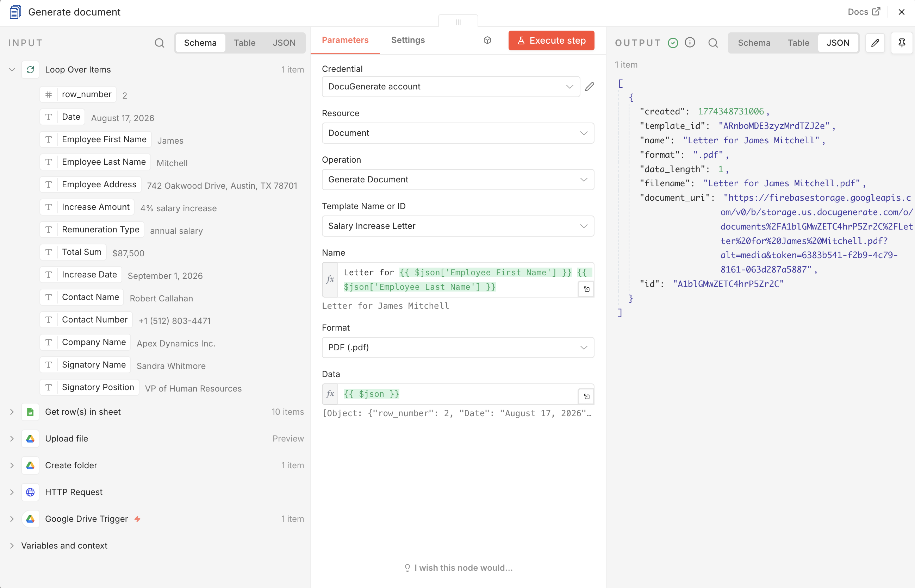Select the Remuneration Type field
This screenshot has height=588, width=915.
pos(92,230)
